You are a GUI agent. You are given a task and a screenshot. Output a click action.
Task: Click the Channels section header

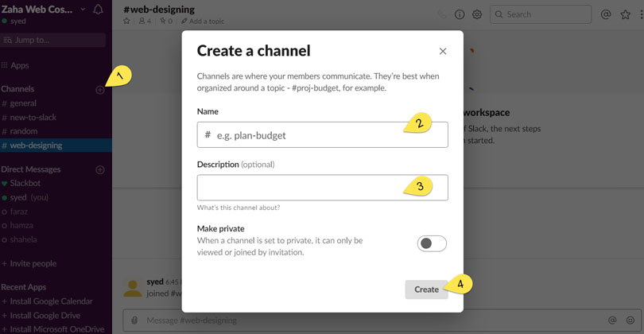[17, 89]
